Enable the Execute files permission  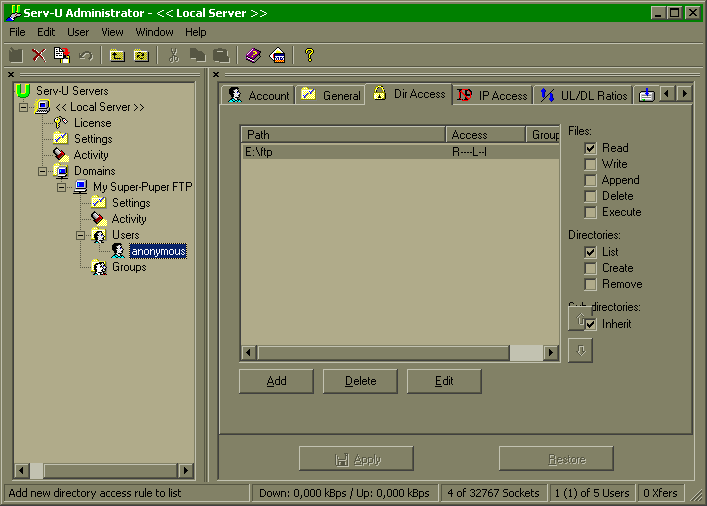tap(590, 212)
